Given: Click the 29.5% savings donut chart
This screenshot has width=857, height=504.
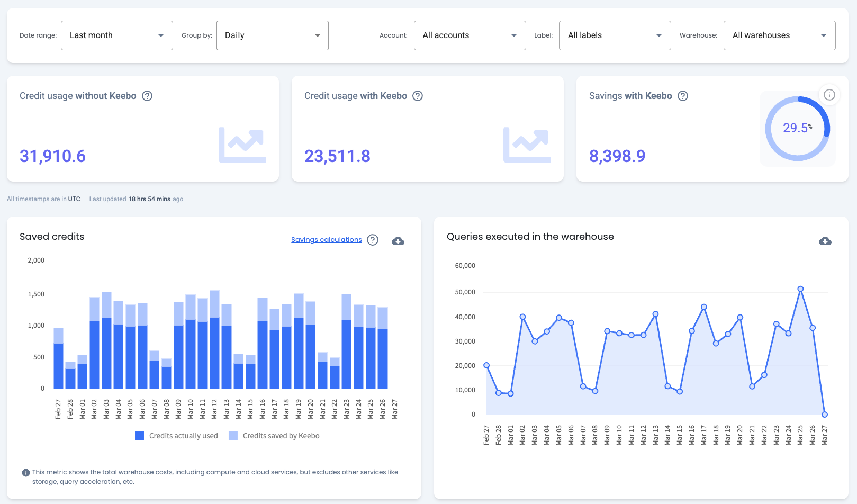Looking at the screenshot, I should point(797,128).
